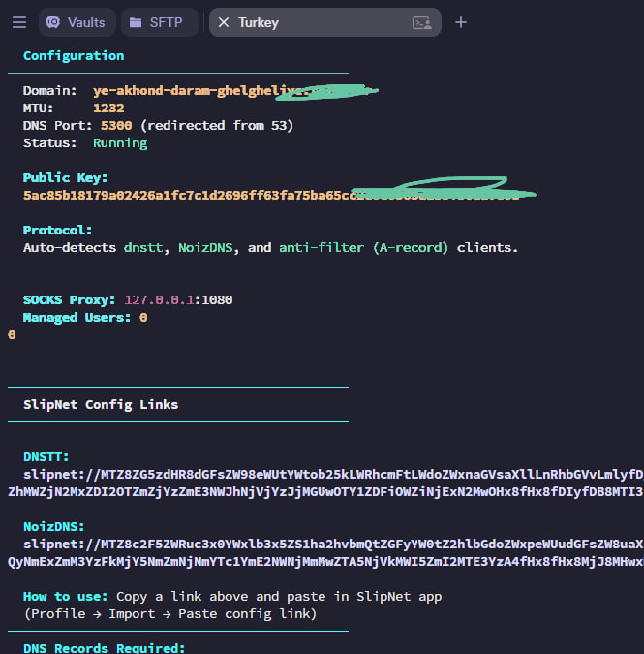Click the DNS Records Required heading
The image size is (644, 654).
(104, 648)
